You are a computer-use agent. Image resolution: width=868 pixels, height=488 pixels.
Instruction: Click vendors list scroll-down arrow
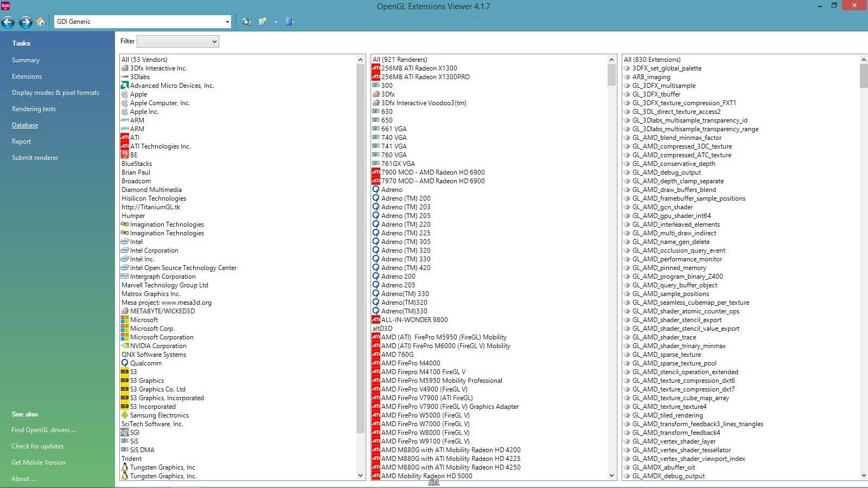[x=361, y=476]
